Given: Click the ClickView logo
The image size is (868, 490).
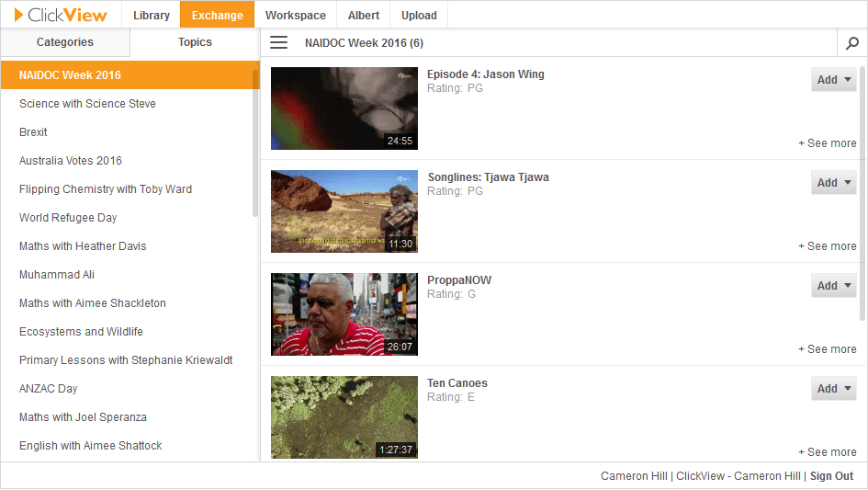Looking at the screenshot, I should pos(62,15).
